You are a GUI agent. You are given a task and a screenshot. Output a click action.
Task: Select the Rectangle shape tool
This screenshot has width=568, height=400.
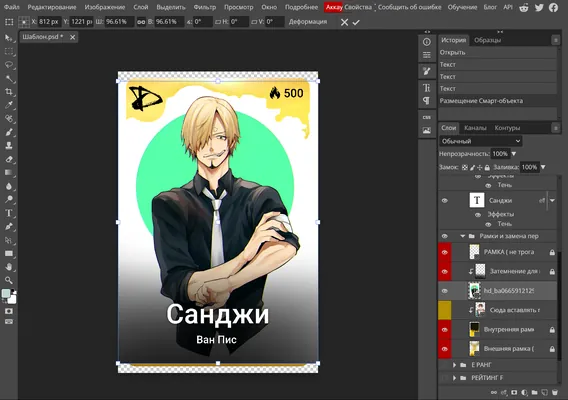tap(9, 254)
